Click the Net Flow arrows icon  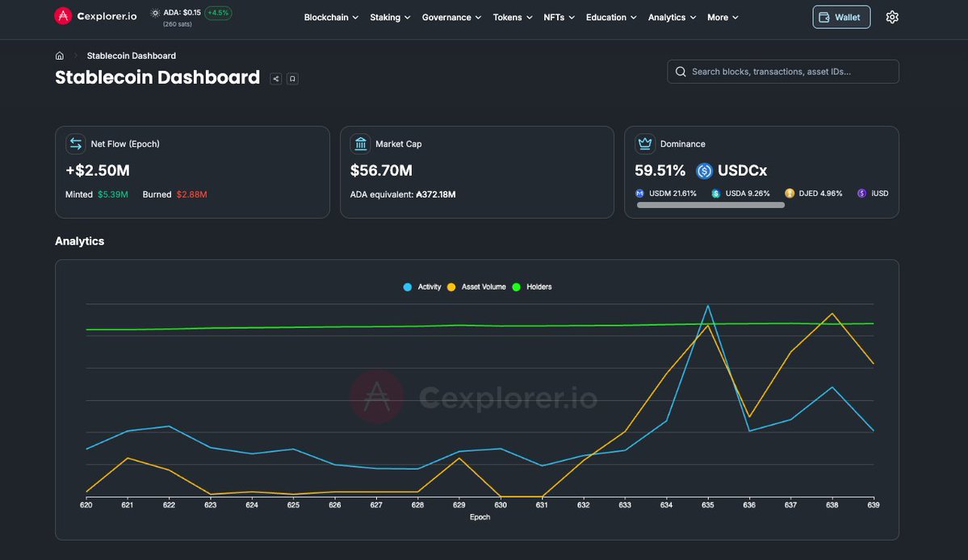pyautogui.click(x=75, y=144)
